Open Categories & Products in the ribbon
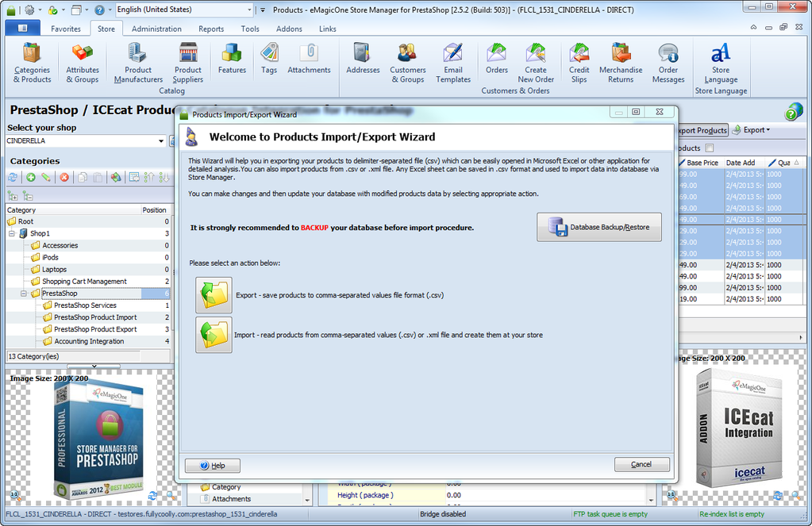The height and width of the screenshot is (526, 812). [x=32, y=63]
